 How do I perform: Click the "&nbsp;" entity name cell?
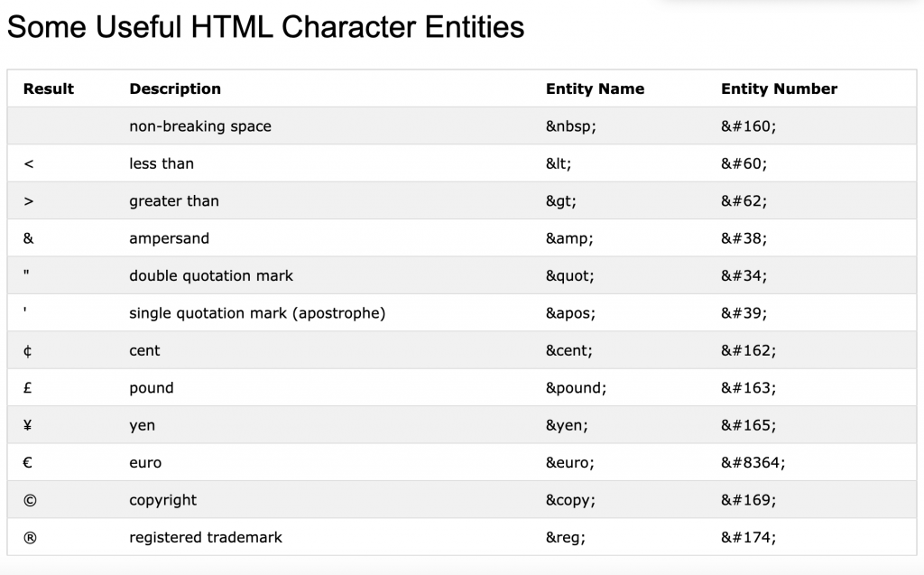571,126
